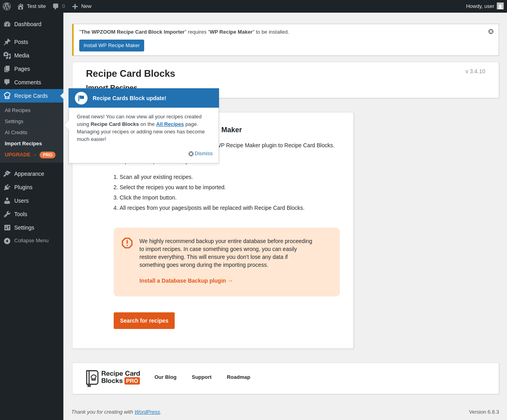
Task: Click the Comments sidebar icon
Action: click(x=7, y=82)
